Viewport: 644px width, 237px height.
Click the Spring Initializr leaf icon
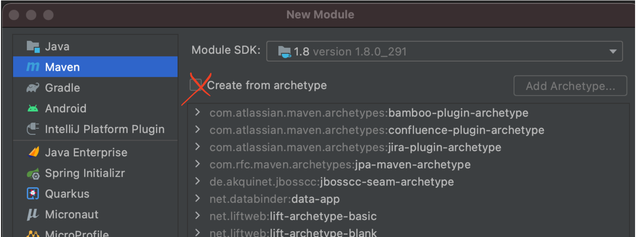click(33, 173)
